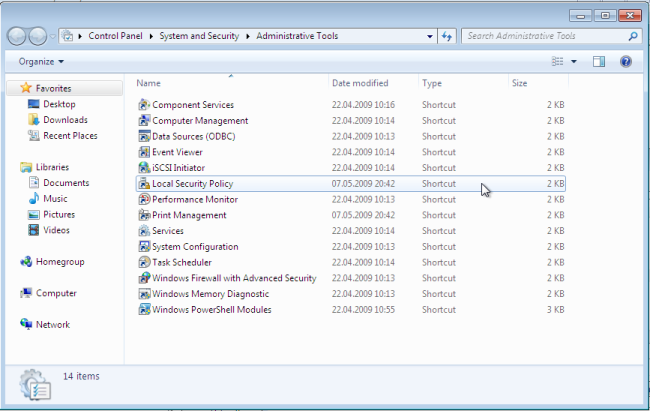Viewport: 650px width, 411px height.
Task: Expand the arrow after System and Security breadcrumb
Action: 248,36
